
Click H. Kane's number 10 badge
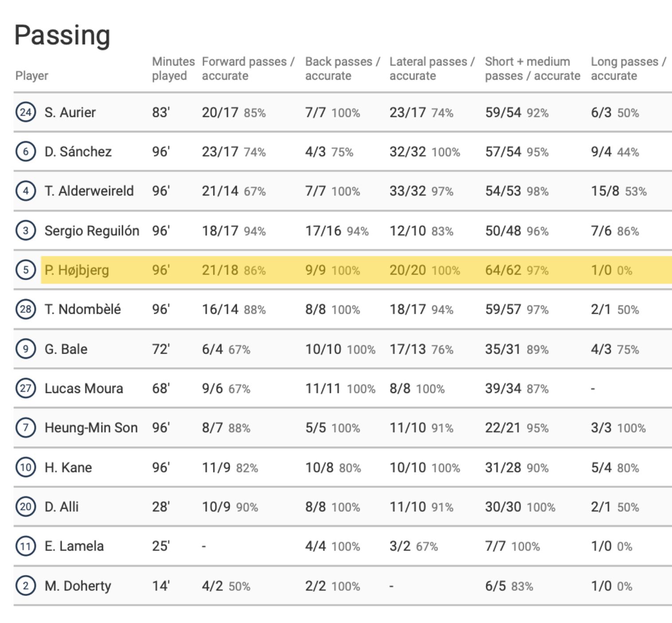25,467
